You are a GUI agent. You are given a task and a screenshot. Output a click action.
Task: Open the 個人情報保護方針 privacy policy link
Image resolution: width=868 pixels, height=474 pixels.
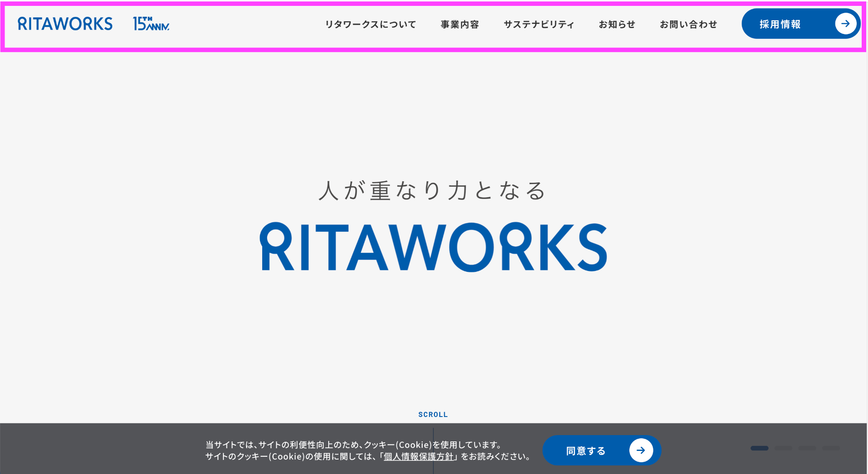tap(418, 457)
